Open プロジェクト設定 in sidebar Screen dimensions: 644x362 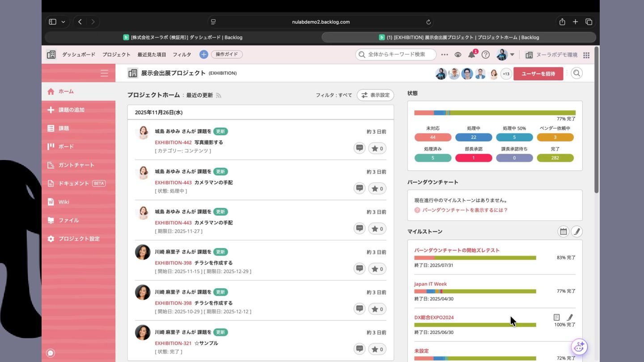point(78,239)
